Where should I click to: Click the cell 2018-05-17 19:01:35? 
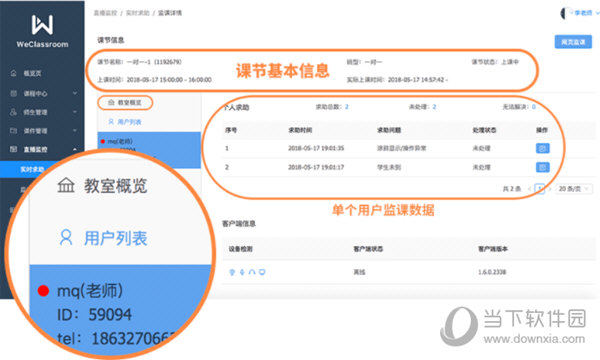316,148
